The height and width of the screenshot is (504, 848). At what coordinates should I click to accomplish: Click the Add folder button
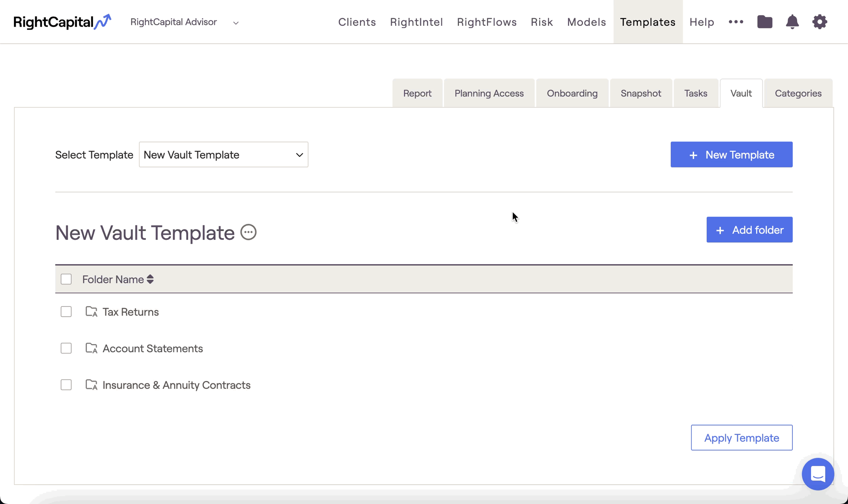click(749, 230)
